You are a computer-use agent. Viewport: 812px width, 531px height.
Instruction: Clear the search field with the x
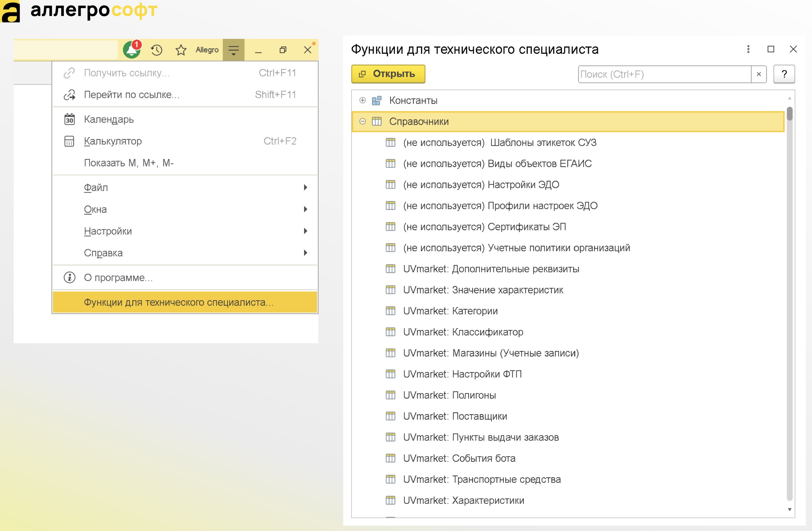click(759, 74)
